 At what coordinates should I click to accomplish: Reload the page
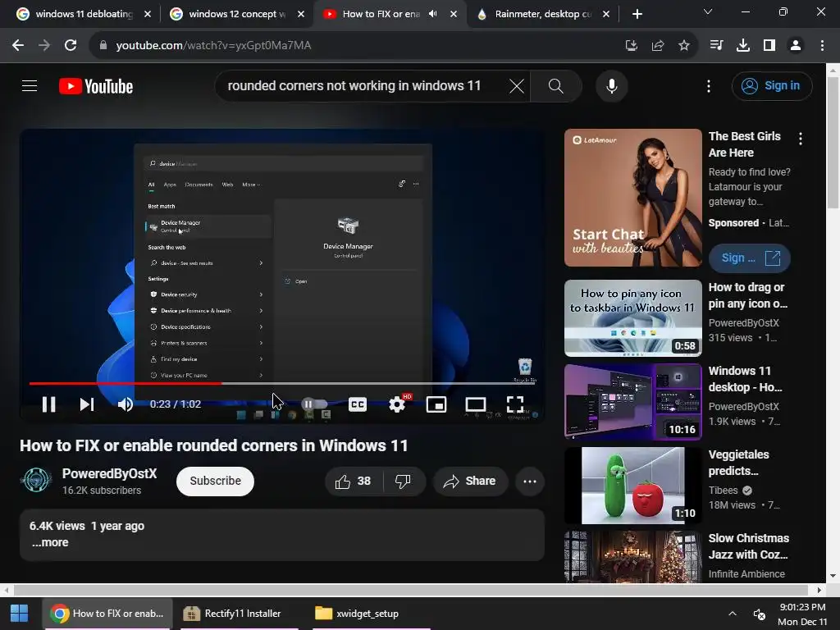coord(71,46)
